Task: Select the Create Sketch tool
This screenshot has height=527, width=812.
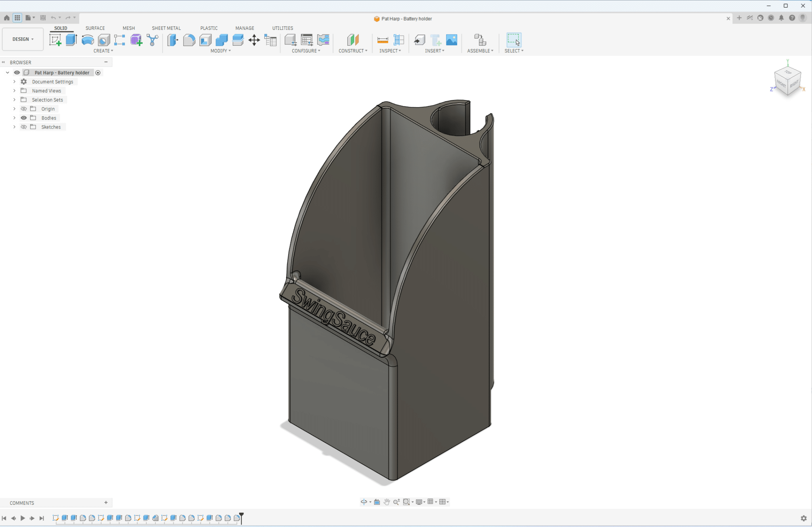Action: click(x=55, y=40)
